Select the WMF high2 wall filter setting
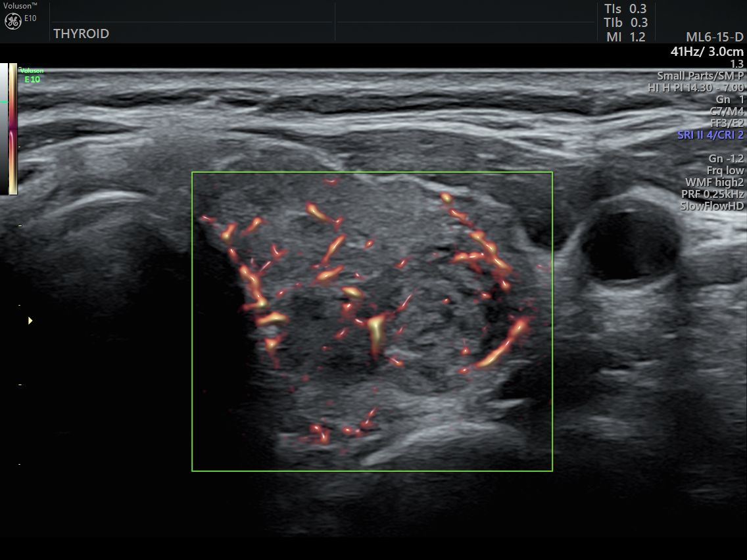The height and width of the screenshot is (560, 747). point(713,183)
